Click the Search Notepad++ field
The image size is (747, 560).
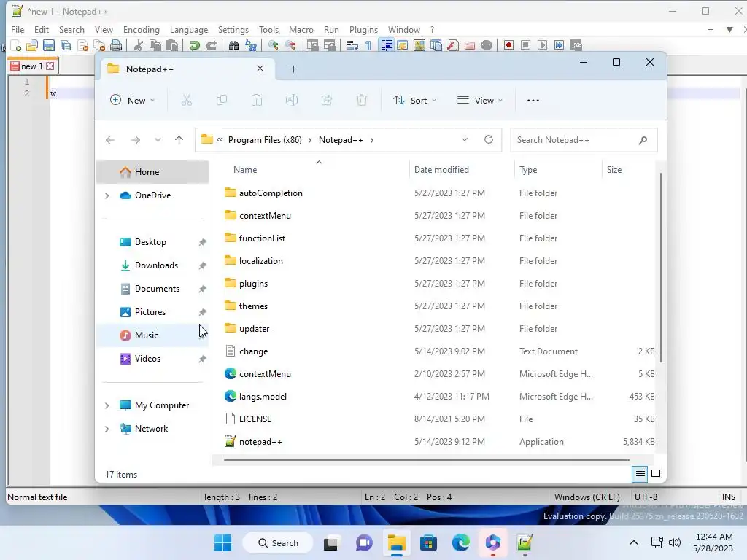[x=584, y=140]
